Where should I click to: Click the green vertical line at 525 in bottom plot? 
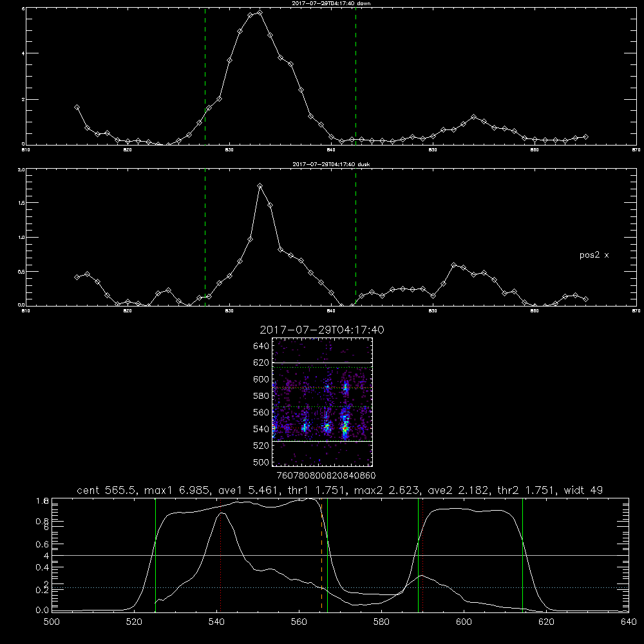(x=155, y=554)
